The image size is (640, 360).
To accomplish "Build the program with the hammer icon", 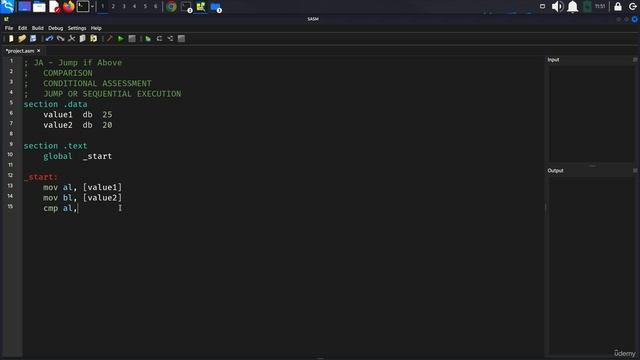I will point(109,39).
